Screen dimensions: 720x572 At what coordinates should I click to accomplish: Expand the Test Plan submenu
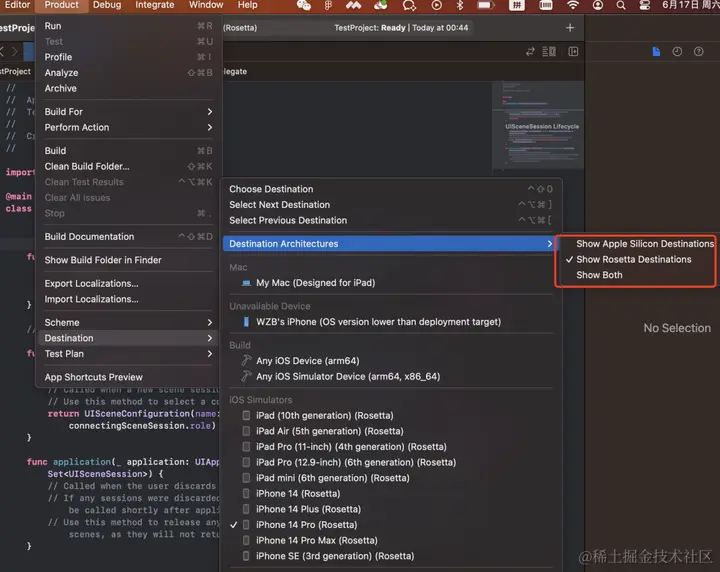tap(129, 354)
